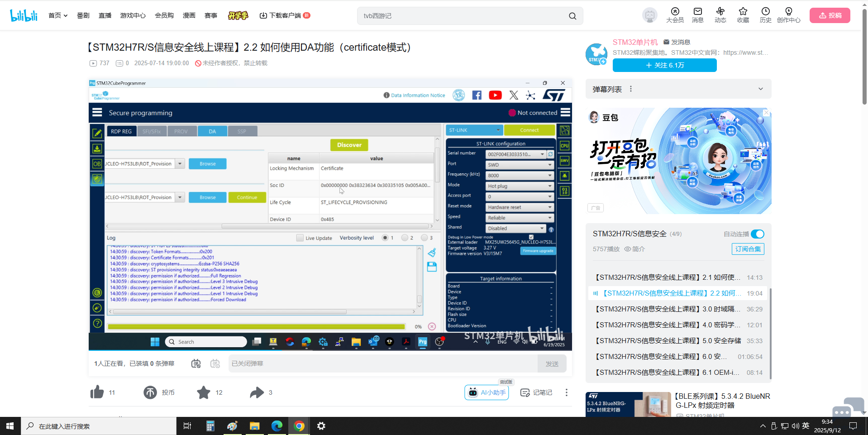Open Chrome in Windows taskbar

[299, 426]
